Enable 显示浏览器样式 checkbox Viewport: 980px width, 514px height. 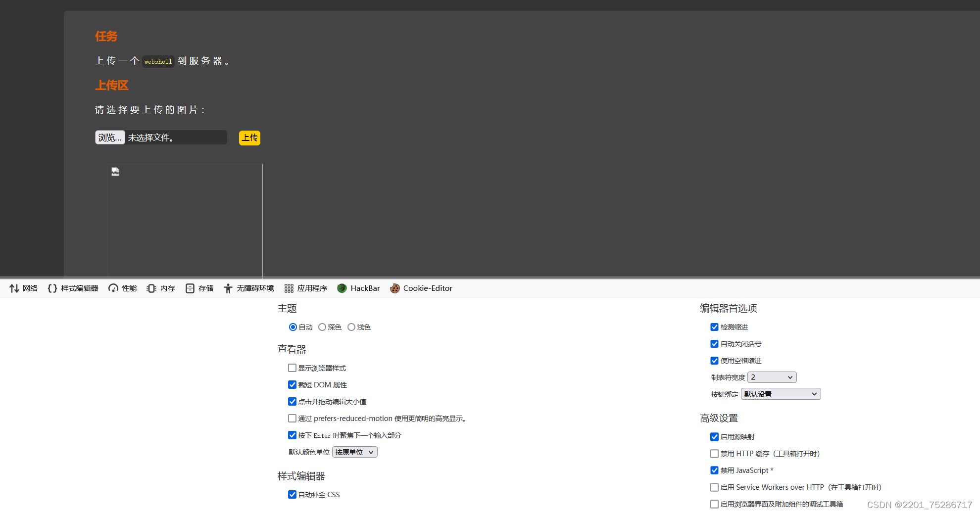pyautogui.click(x=292, y=368)
